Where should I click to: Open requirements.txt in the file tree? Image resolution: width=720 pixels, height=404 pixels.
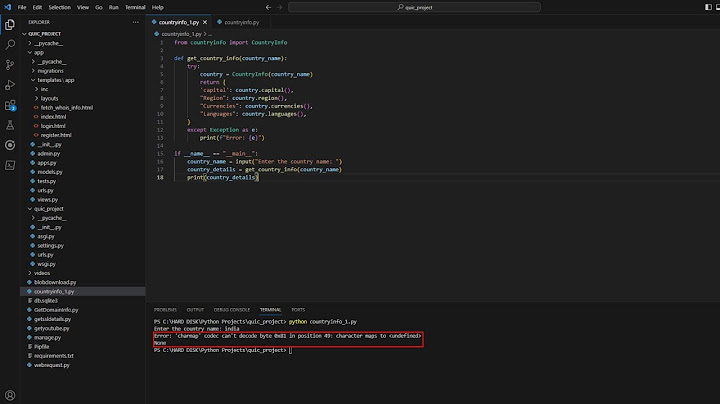point(54,355)
